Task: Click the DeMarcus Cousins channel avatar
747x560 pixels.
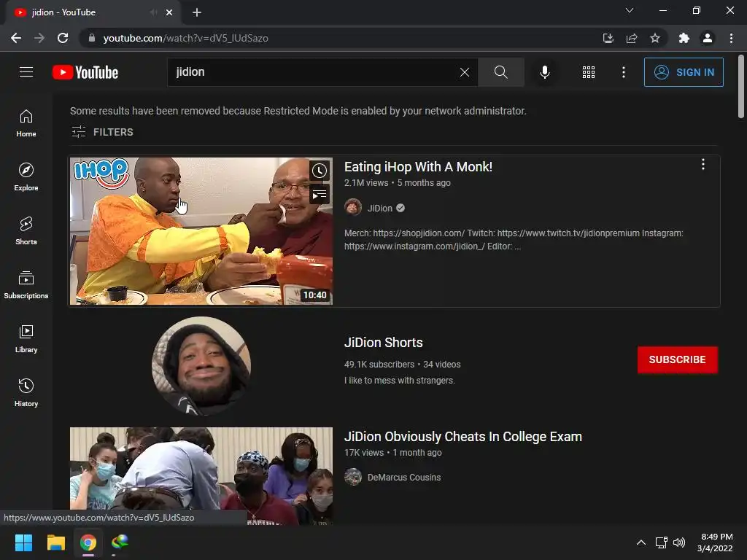Action: 353,477
